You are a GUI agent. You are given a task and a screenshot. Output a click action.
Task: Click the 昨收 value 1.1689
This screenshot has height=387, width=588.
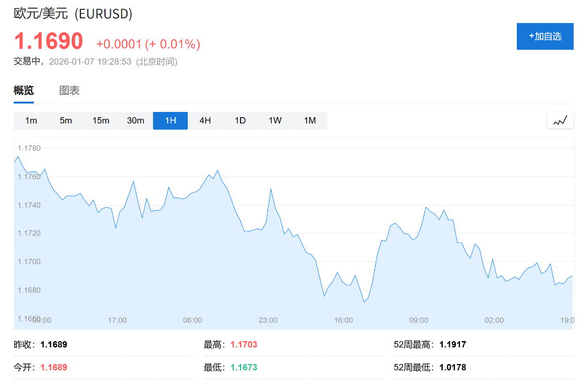pos(55,345)
